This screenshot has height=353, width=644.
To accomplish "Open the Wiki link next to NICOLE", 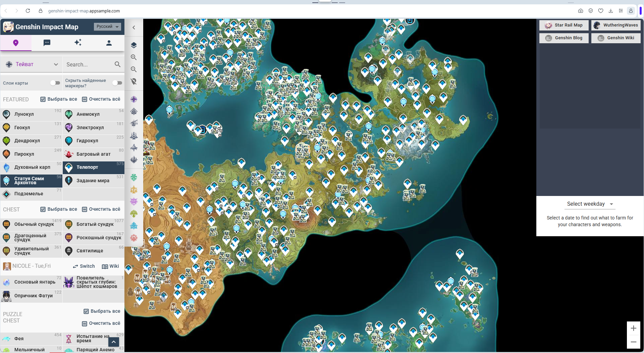I will click(x=110, y=266).
